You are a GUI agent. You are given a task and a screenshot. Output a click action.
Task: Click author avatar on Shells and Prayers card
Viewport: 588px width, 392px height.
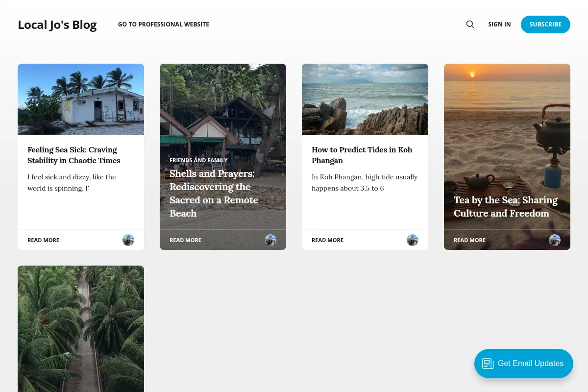tap(270, 240)
